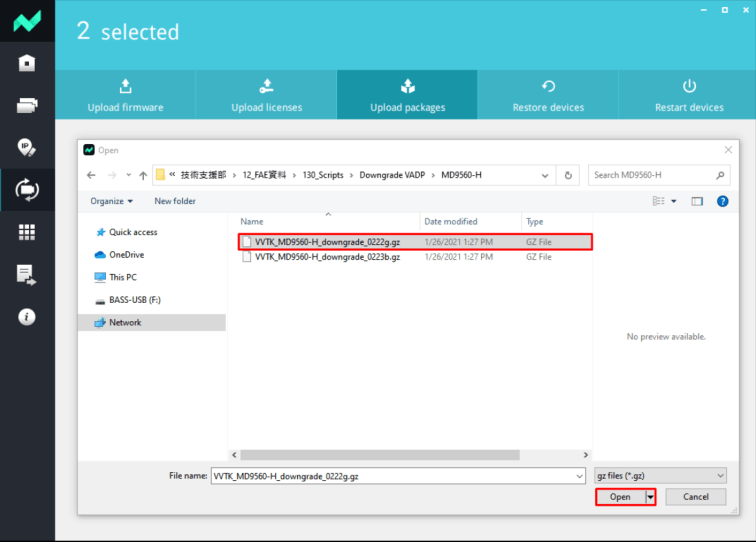This screenshot has height=542, width=756.
Task: Expand the Organize dropdown menu
Action: click(111, 201)
